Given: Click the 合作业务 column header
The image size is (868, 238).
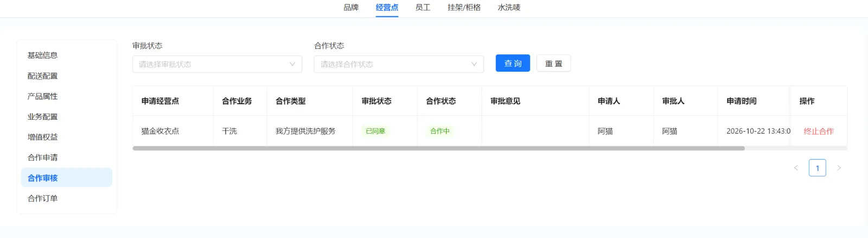Looking at the screenshot, I should click(240, 101).
